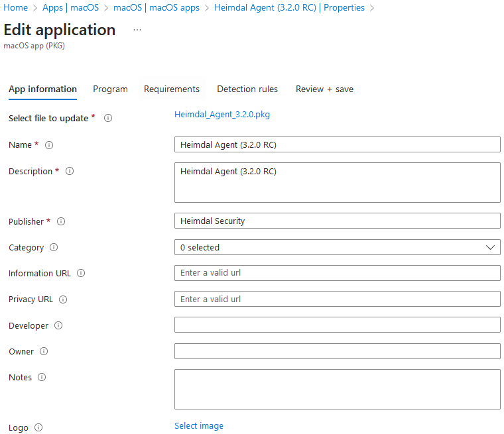
Task: Click the info icon beside Developer
Action: pyautogui.click(x=58, y=326)
